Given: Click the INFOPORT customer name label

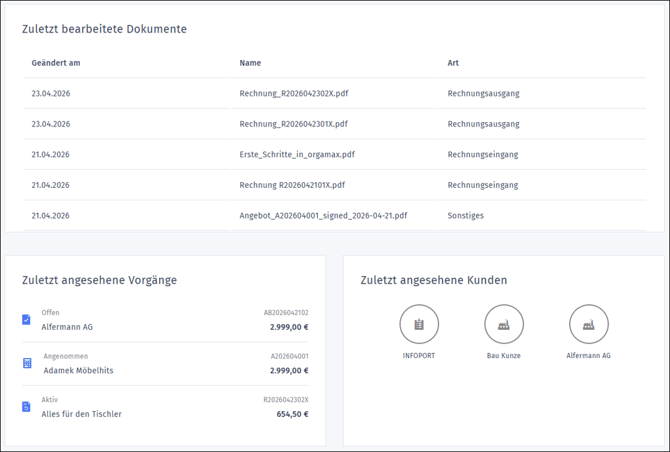Looking at the screenshot, I should (x=419, y=355).
